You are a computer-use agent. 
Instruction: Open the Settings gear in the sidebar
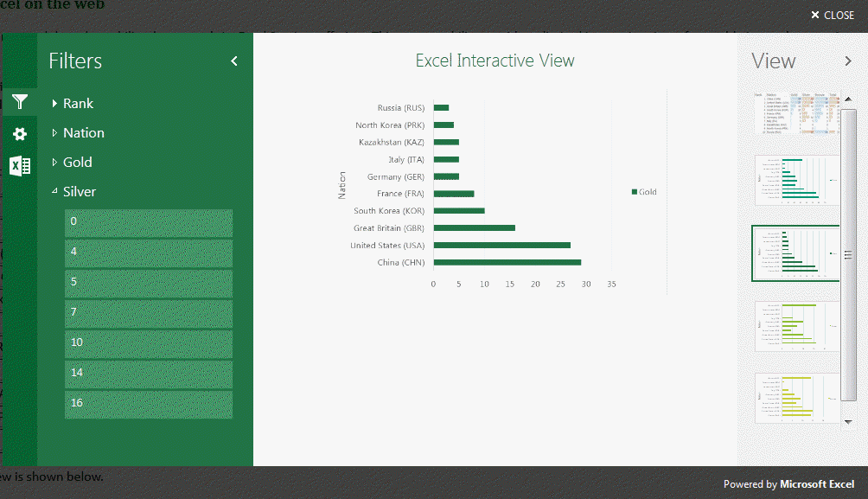(x=19, y=131)
